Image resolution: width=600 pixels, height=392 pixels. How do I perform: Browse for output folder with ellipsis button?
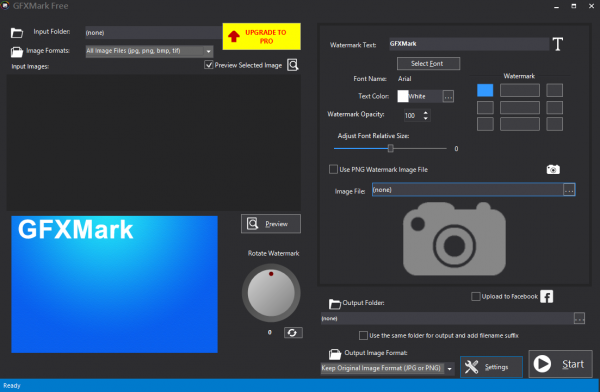pos(579,318)
